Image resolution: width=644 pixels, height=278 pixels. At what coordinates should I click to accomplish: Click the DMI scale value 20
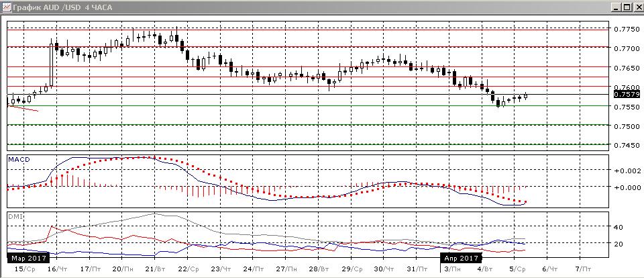618,244
